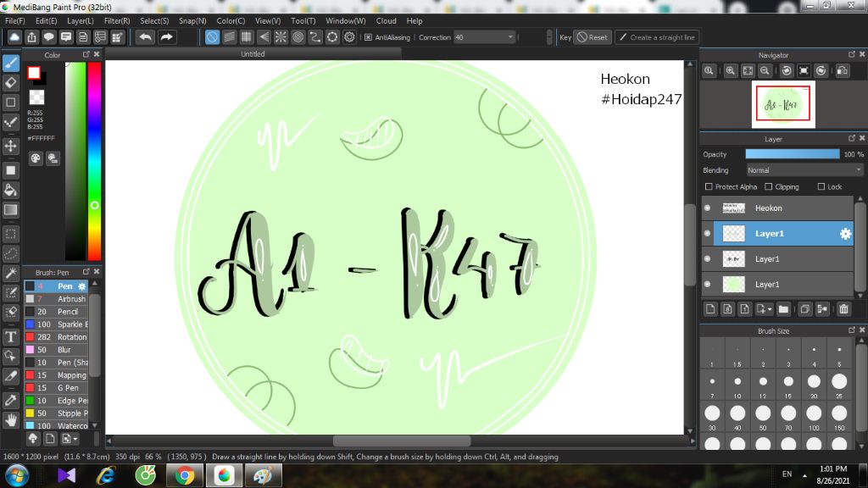Select the Text tool
Image resolution: width=868 pixels, height=488 pixels.
10,336
